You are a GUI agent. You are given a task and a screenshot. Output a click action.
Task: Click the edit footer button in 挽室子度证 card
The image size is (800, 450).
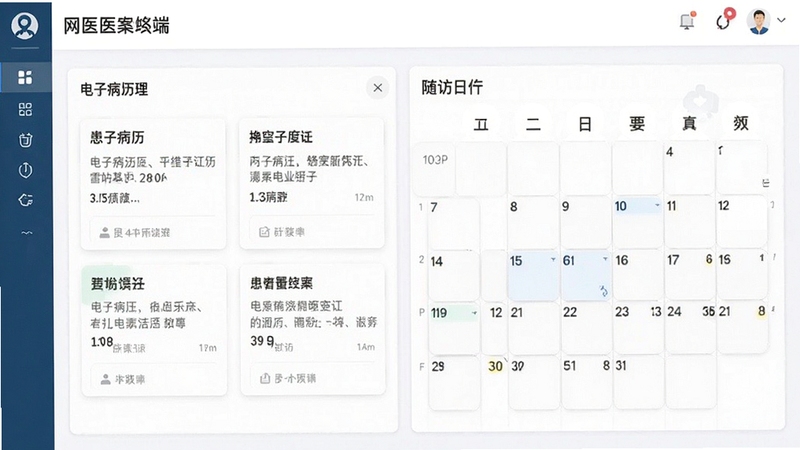pos(312,232)
